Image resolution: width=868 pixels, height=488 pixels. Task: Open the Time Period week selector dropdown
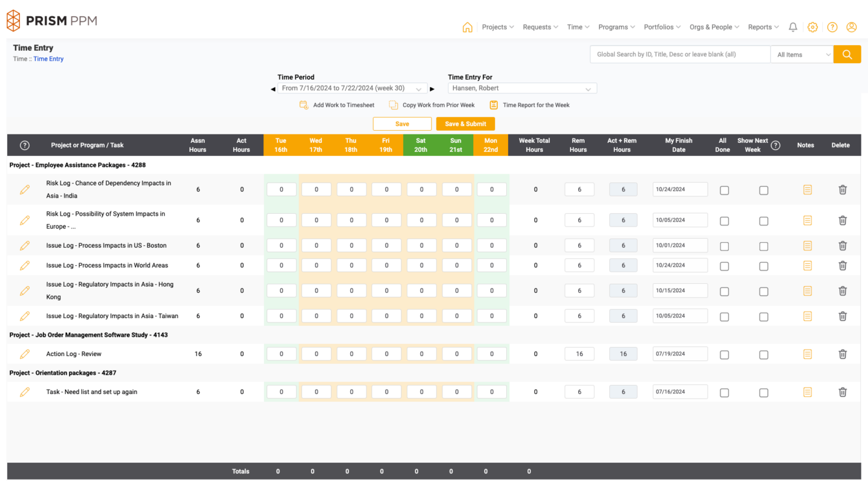(x=353, y=88)
